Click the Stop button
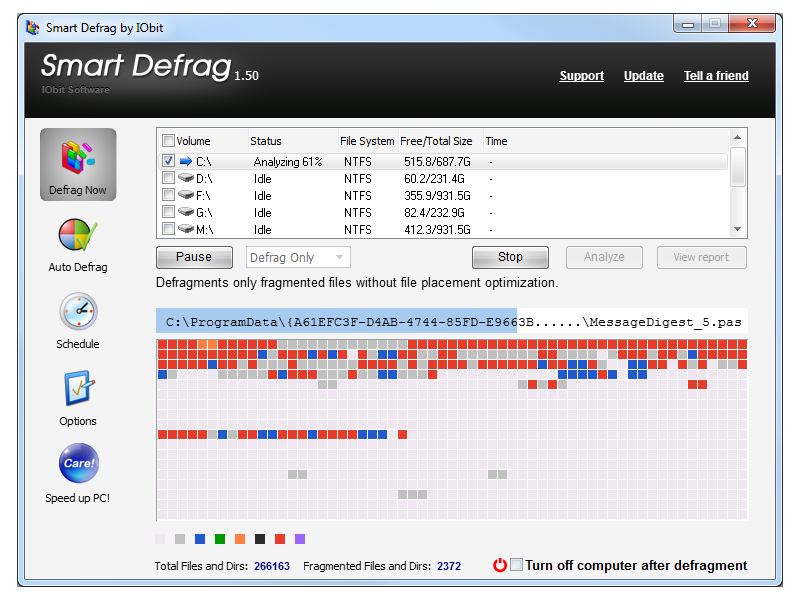 (510, 257)
